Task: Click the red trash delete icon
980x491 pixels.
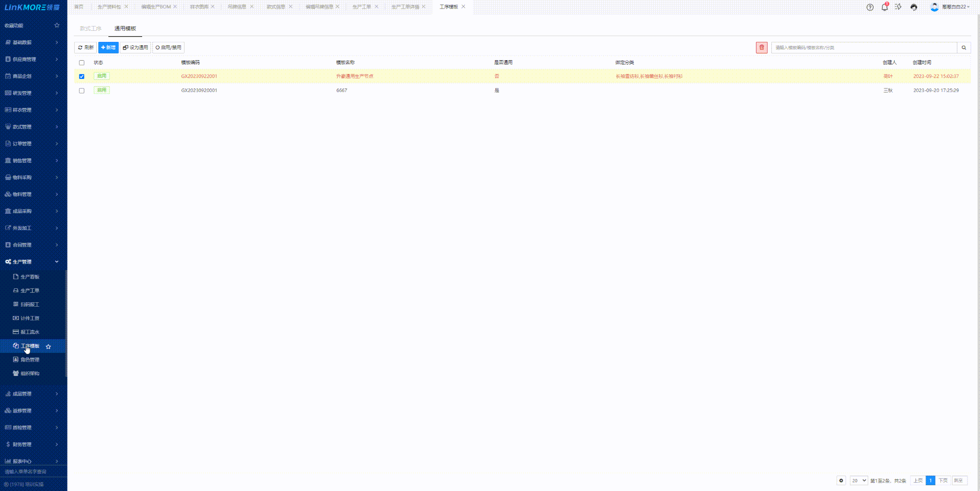Action: pyautogui.click(x=761, y=48)
